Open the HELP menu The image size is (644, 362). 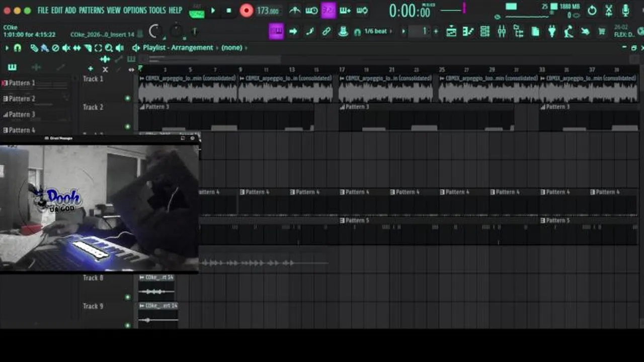coord(175,10)
